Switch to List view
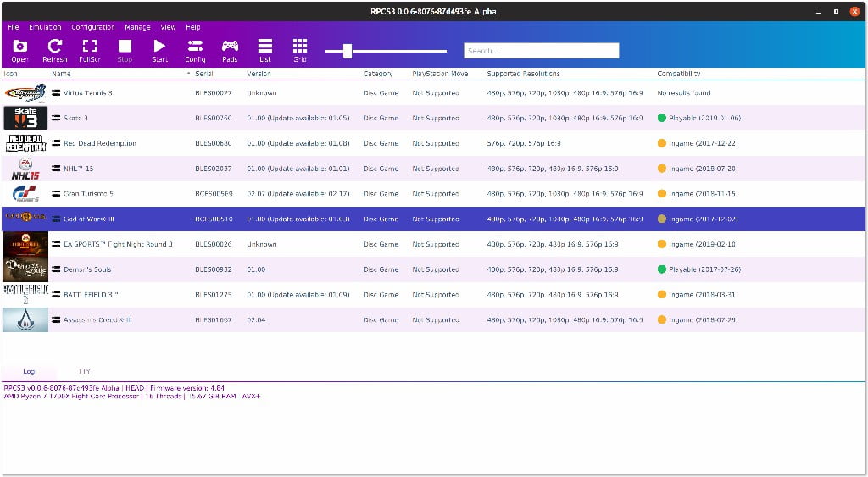 point(265,49)
